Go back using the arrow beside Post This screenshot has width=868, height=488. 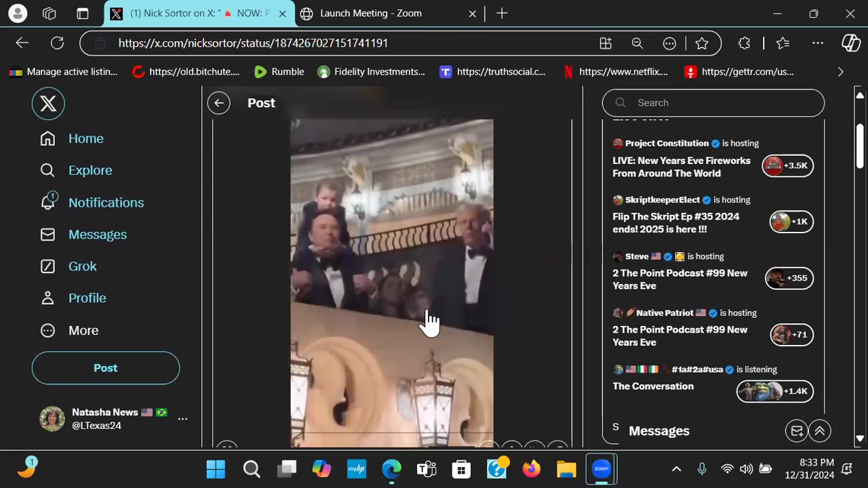point(219,103)
